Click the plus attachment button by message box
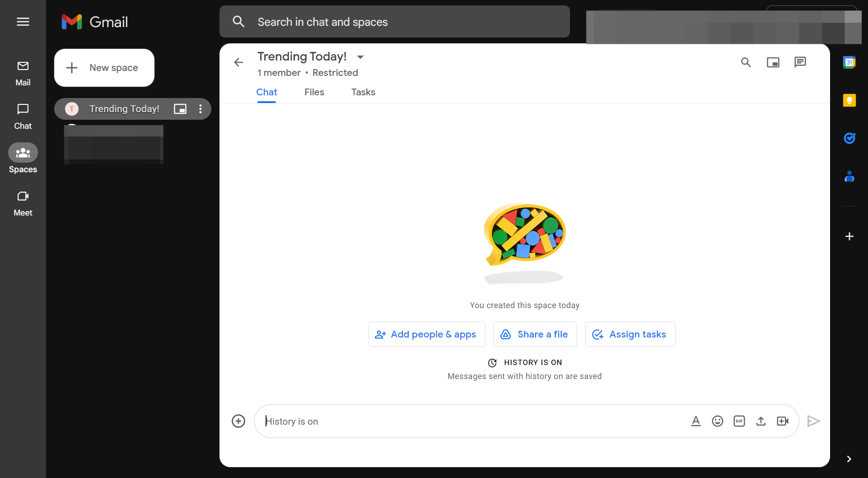This screenshot has height=478, width=868. (238, 421)
